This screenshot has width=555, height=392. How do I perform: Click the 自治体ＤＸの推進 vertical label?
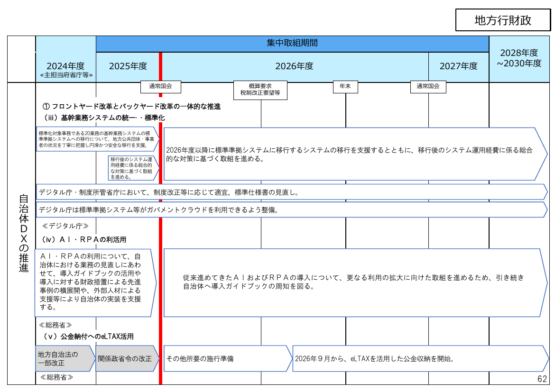[23, 234]
